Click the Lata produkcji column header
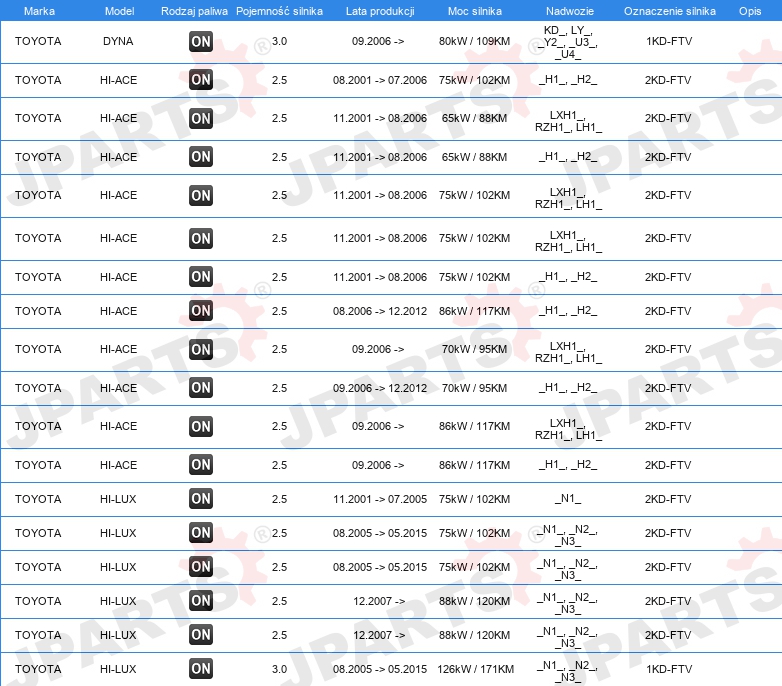Viewport: 782px width, 686px height. pyautogui.click(x=380, y=11)
